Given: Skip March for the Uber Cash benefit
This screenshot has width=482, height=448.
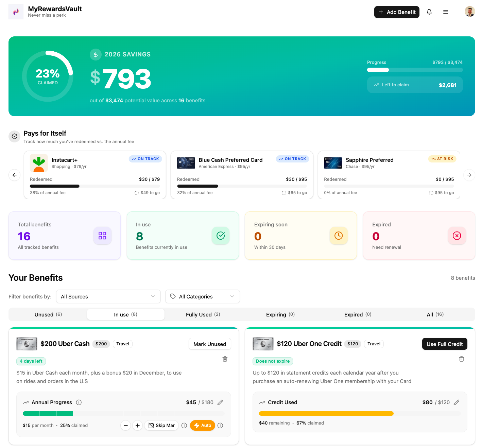Looking at the screenshot, I should (x=161, y=425).
